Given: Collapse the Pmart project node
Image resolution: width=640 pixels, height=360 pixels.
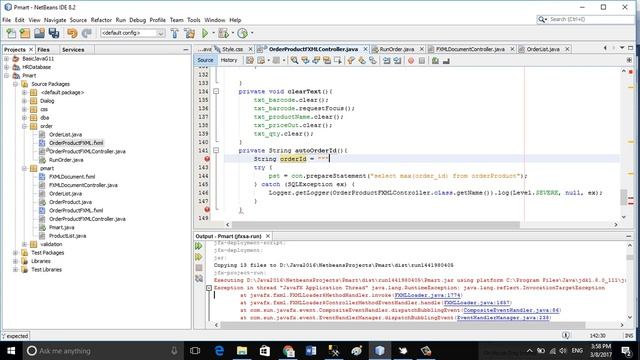Looking at the screenshot, I should pyautogui.click(x=7, y=76).
